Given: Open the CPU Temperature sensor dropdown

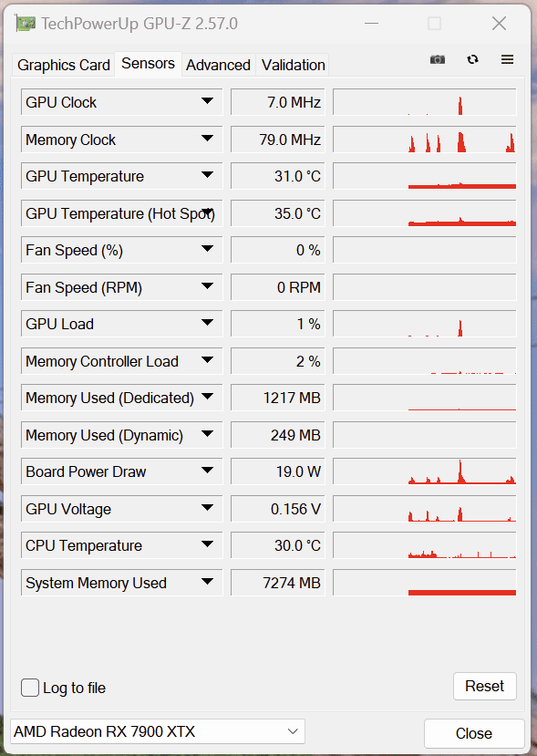Looking at the screenshot, I should [207, 544].
